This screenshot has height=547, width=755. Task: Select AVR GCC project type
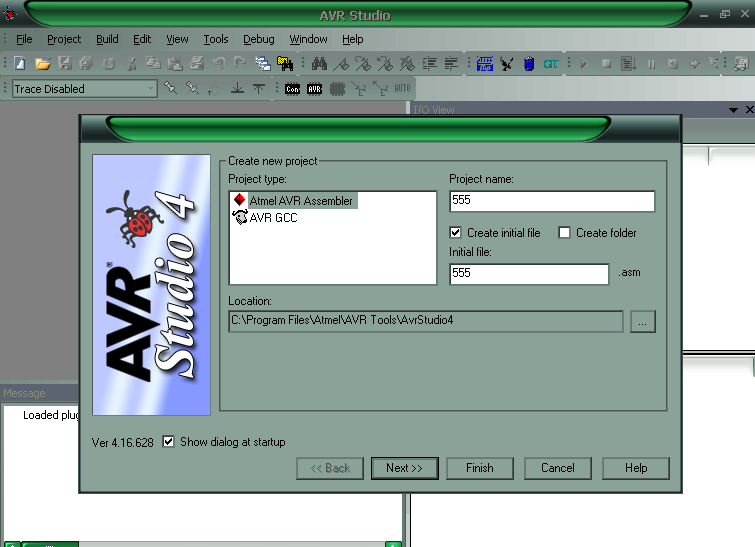(x=265, y=218)
